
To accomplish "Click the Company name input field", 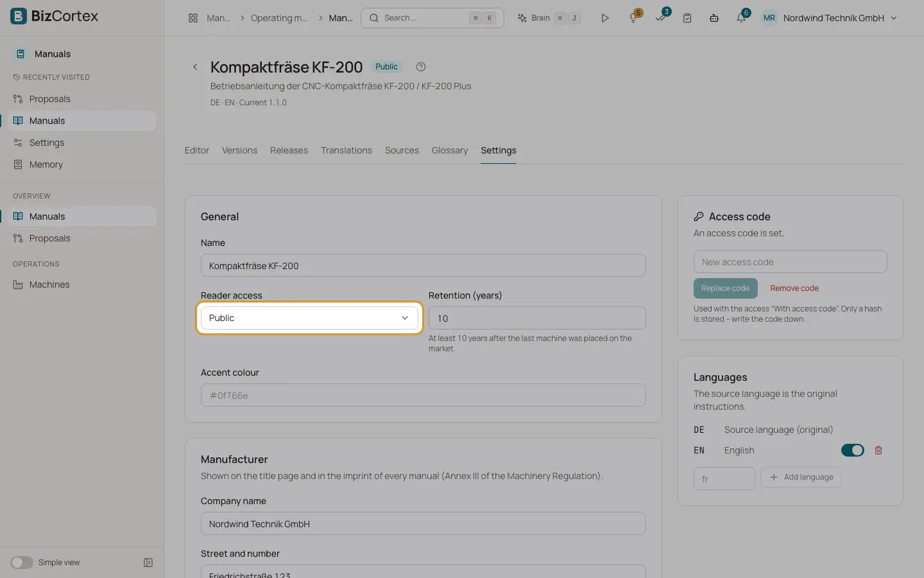I will 424,523.
